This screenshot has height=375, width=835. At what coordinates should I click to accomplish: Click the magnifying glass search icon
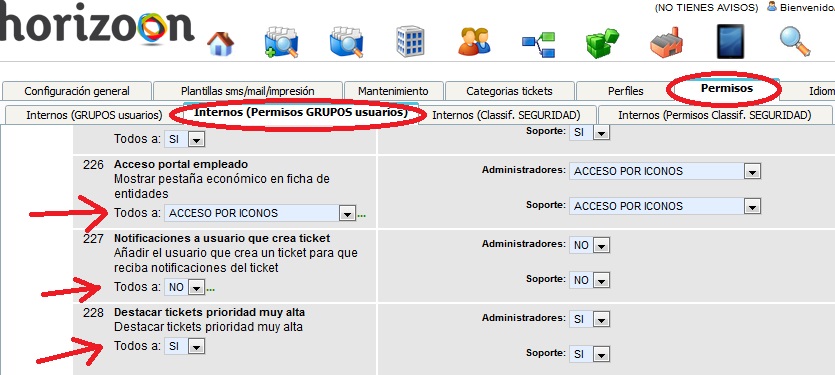(x=795, y=42)
